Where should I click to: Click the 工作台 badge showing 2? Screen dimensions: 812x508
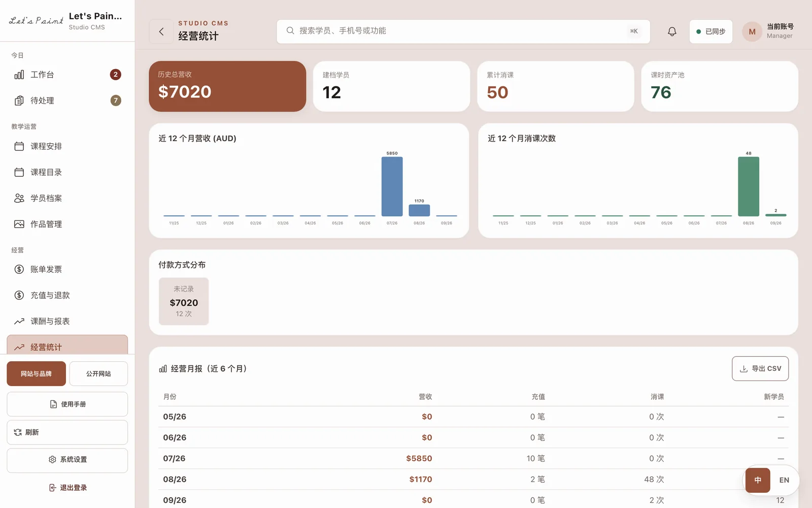[x=116, y=75]
